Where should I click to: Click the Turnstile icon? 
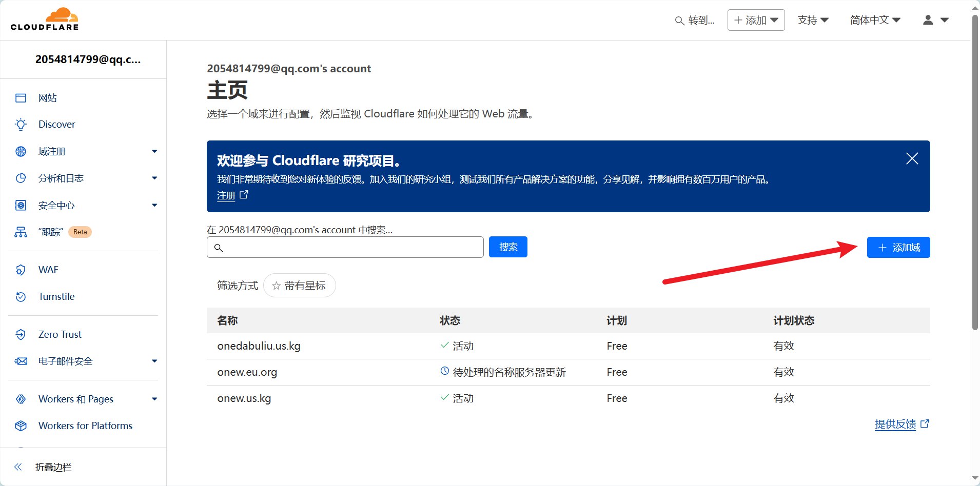[x=21, y=296]
